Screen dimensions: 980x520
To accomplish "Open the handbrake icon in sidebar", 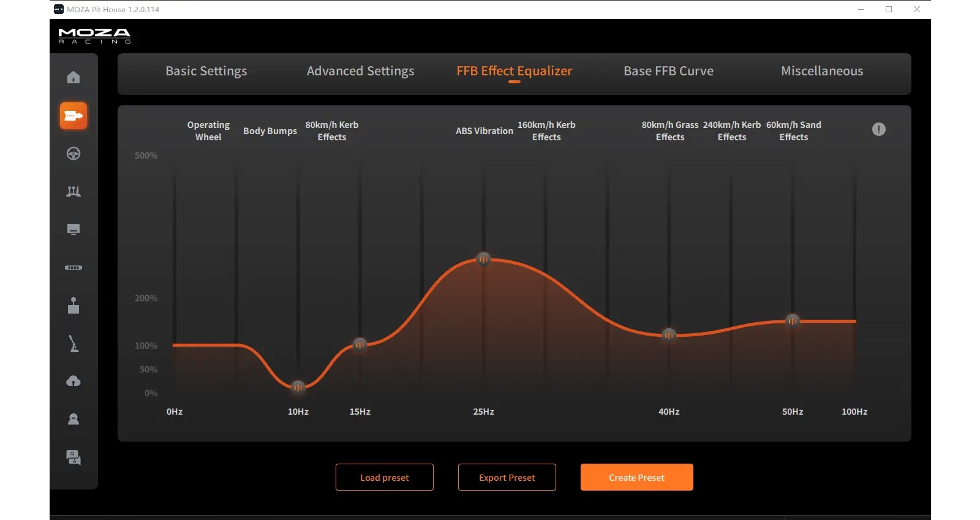I will pyautogui.click(x=73, y=344).
